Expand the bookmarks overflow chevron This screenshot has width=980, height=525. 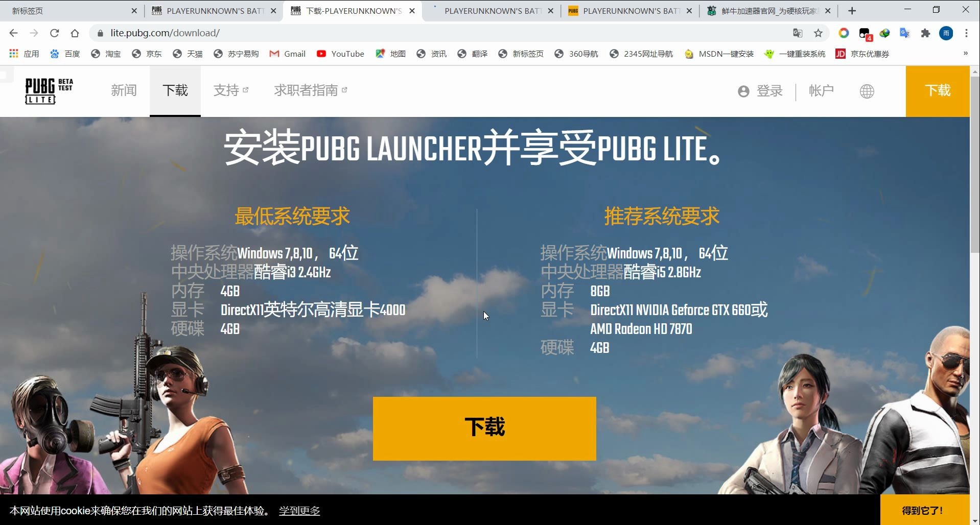coord(965,53)
